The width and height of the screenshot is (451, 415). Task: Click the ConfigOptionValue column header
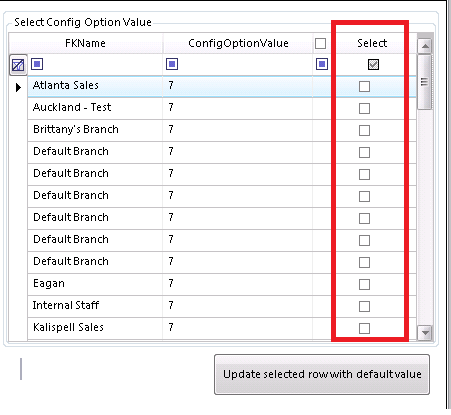click(238, 43)
